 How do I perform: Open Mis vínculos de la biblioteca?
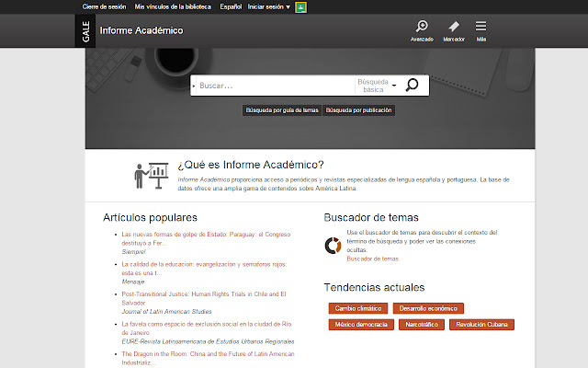pos(173,6)
